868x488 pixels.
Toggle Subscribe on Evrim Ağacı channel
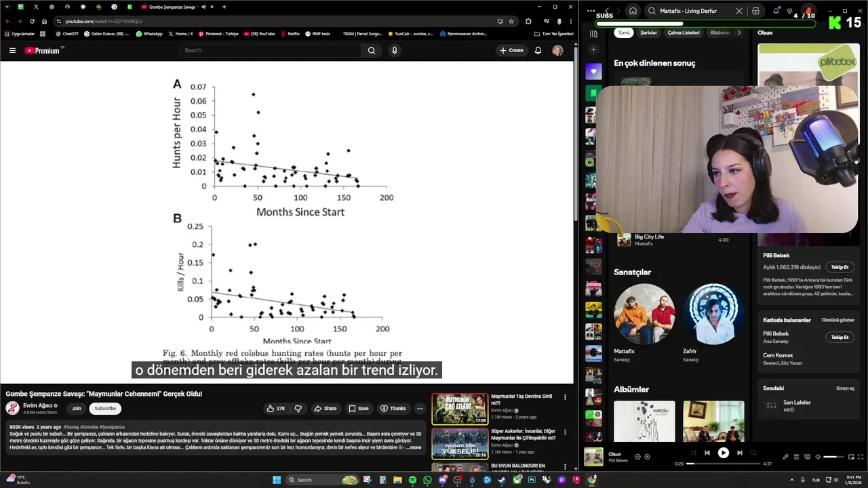click(x=105, y=408)
